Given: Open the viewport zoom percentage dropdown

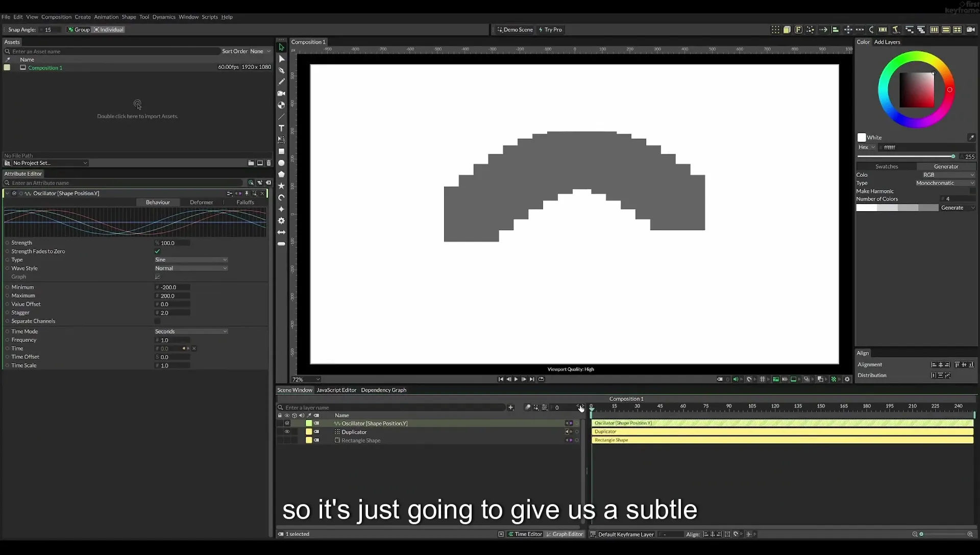Looking at the screenshot, I should 306,380.
